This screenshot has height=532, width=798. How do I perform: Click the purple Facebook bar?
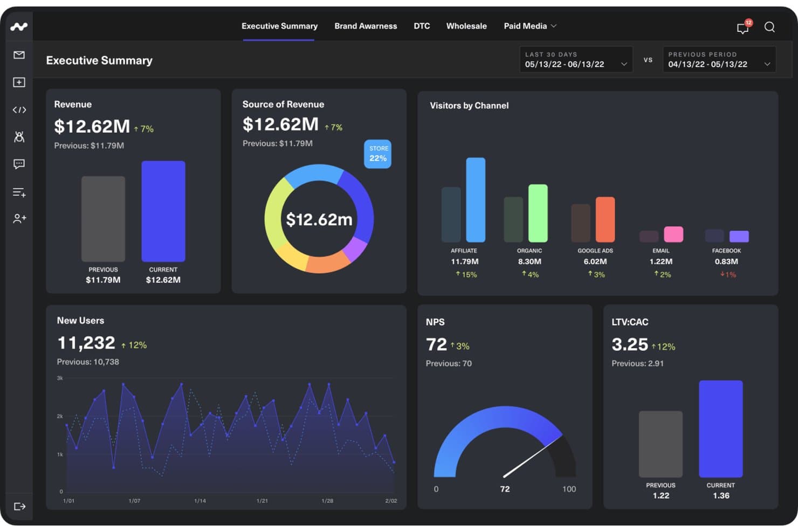(x=739, y=236)
